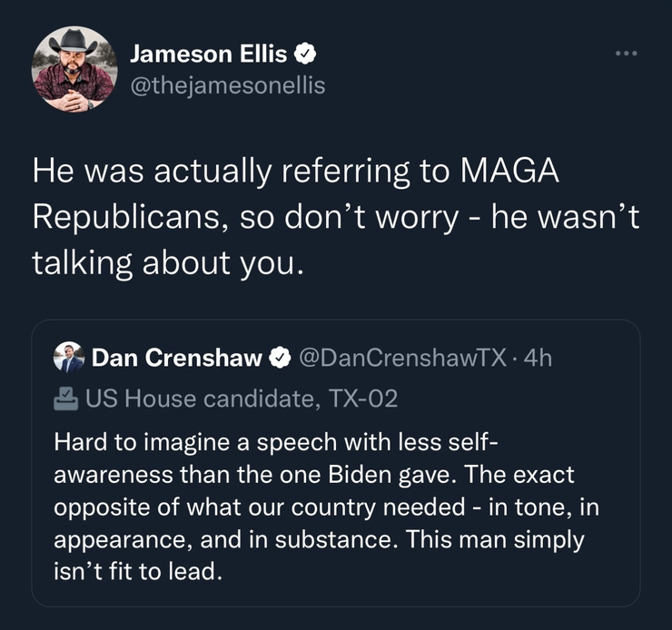The height and width of the screenshot is (630, 672).
Task: Click the Jameson Ellis display name
Action: point(208,54)
